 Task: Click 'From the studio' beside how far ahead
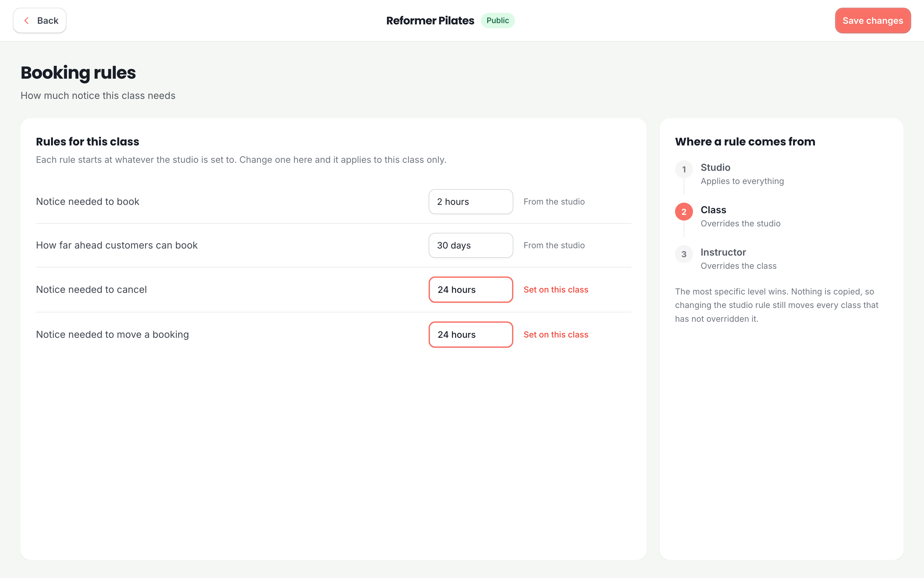point(554,245)
